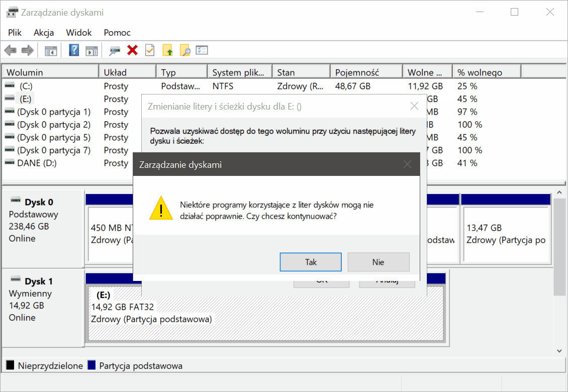The image size is (568, 392).
Task: Select DANE (D:) in the volume list
Action: [37, 163]
